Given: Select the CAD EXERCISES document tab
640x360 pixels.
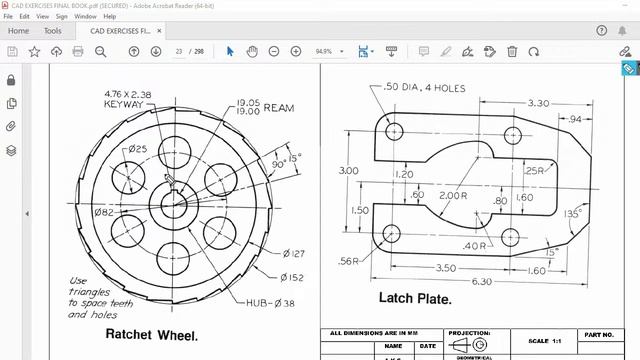Looking at the screenshot, I should pyautogui.click(x=120, y=31).
